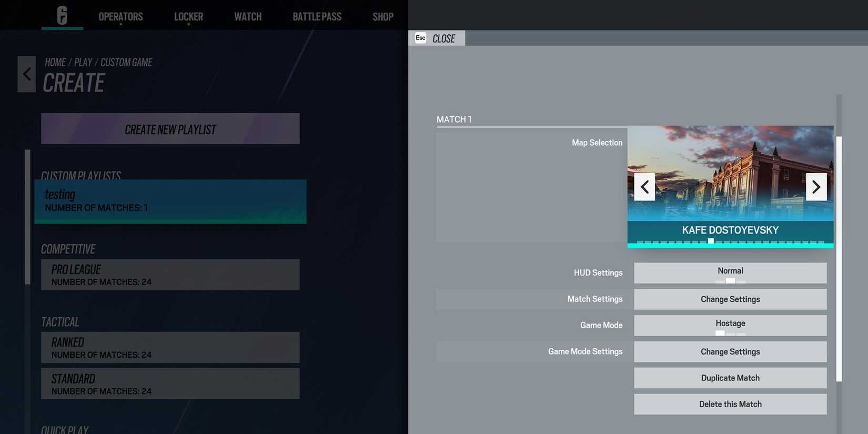Select next map with right arrow

point(816,187)
